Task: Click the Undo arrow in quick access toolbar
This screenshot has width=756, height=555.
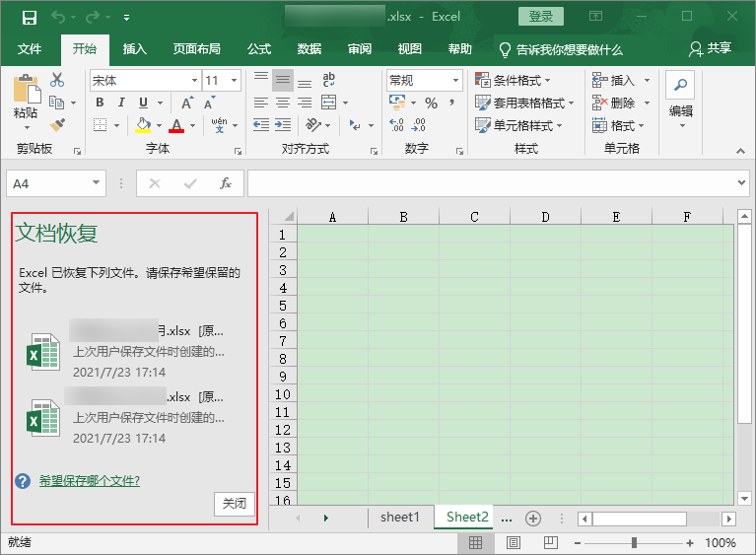Action: tap(58, 18)
